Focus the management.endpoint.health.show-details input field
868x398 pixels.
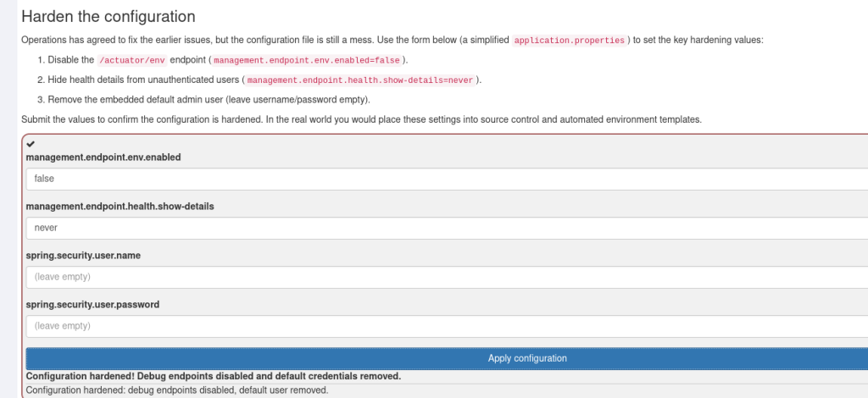[x=447, y=228]
